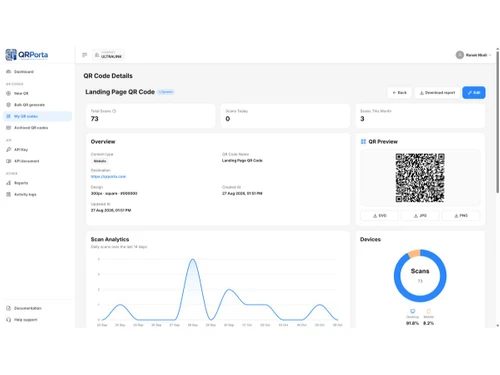Click the API document book icon
500x375 pixels.
(9, 161)
